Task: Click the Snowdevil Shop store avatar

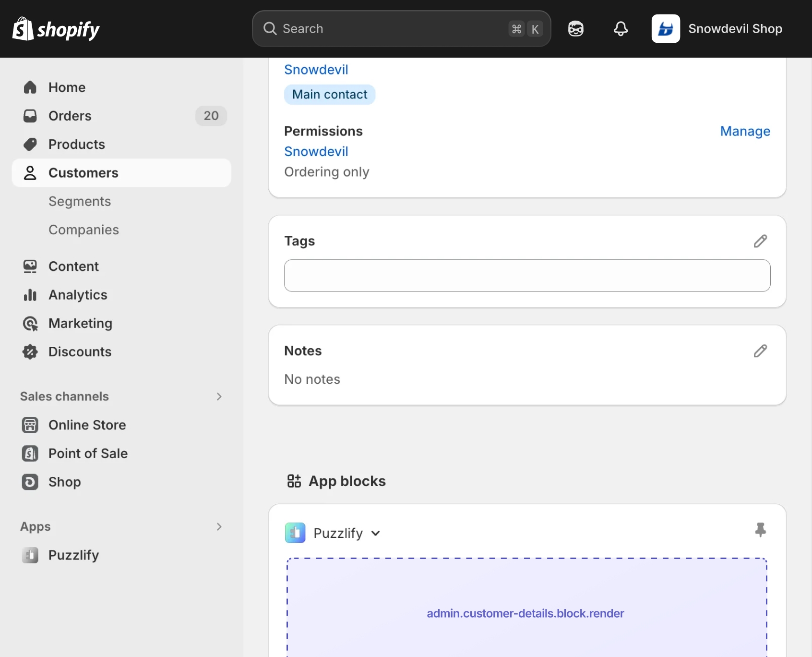Action: [x=666, y=29]
